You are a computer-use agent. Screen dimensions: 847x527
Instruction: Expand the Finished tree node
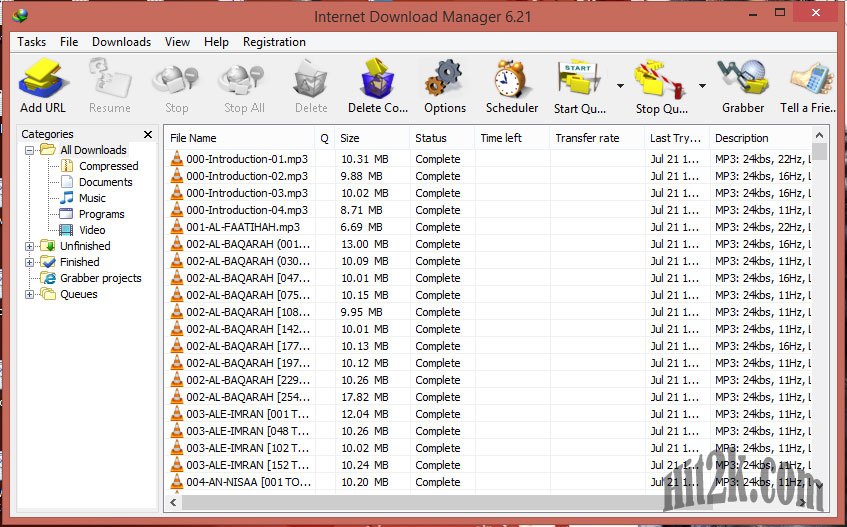coord(30,262)
